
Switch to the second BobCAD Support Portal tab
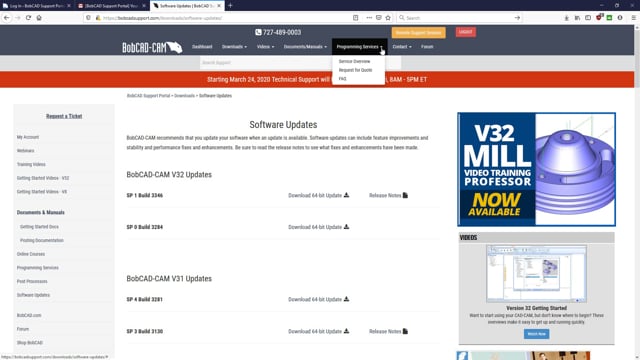[x=111, y=6]
